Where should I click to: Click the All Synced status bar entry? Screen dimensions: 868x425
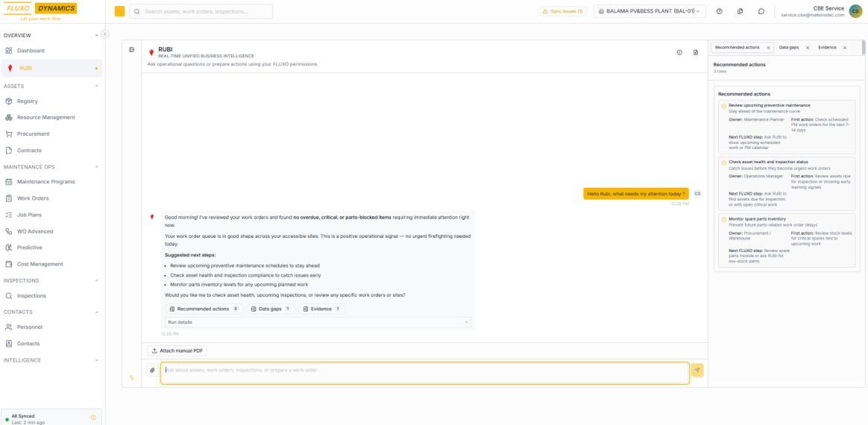click(51, 418)
